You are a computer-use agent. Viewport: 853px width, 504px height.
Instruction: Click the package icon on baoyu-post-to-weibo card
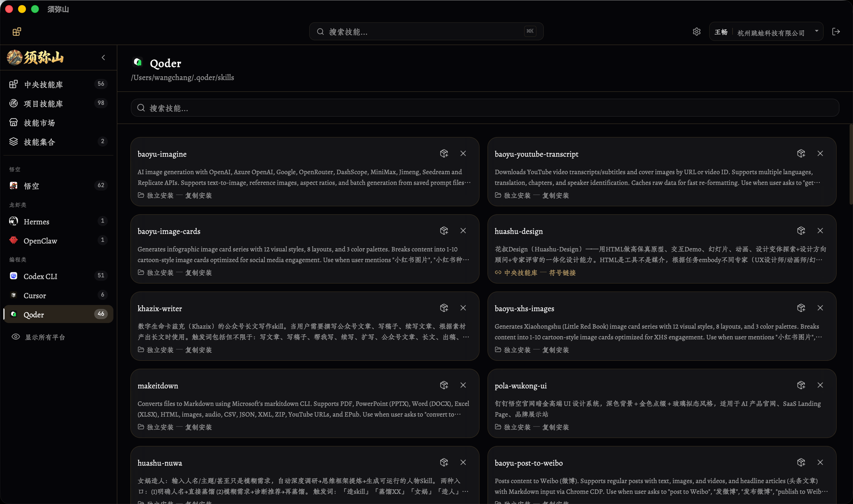(801, 462)
